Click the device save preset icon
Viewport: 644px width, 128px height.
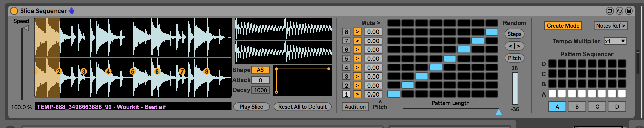click(629, 11)
